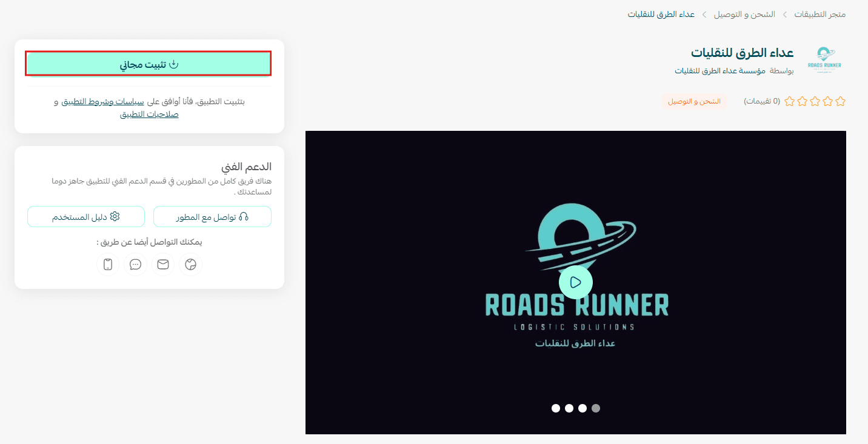Screen dimensions: 868x444
Task: Select the gray carousel dot under the video
Action: pos(596,408)
